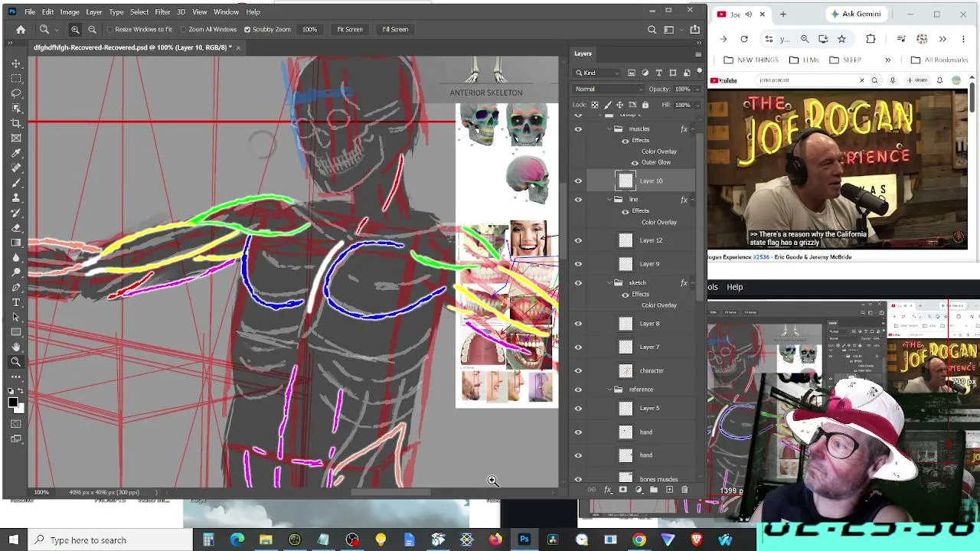Open the Window menu
This screenshot has width=980, height=551.
pyautogui.click(x=226, y=11)
